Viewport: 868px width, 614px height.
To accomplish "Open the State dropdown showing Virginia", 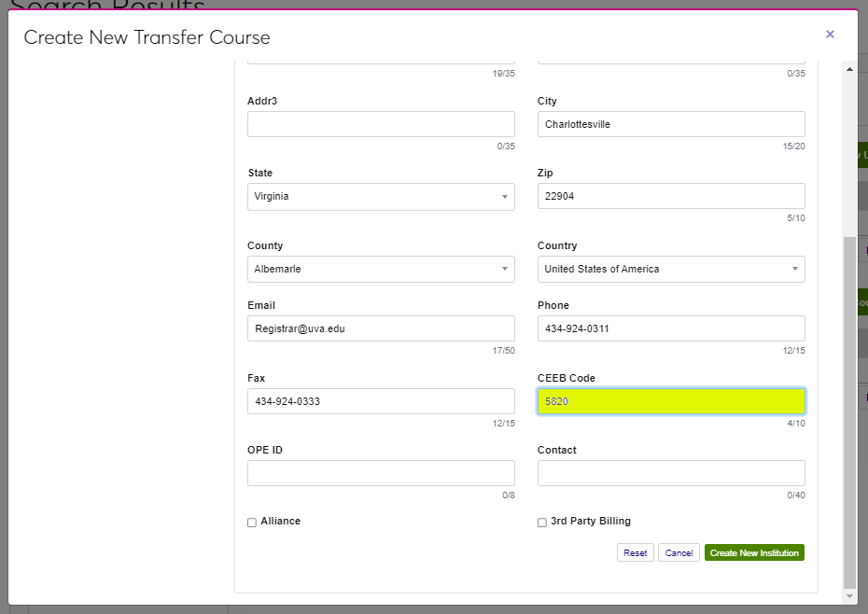I will click(381, 197).
